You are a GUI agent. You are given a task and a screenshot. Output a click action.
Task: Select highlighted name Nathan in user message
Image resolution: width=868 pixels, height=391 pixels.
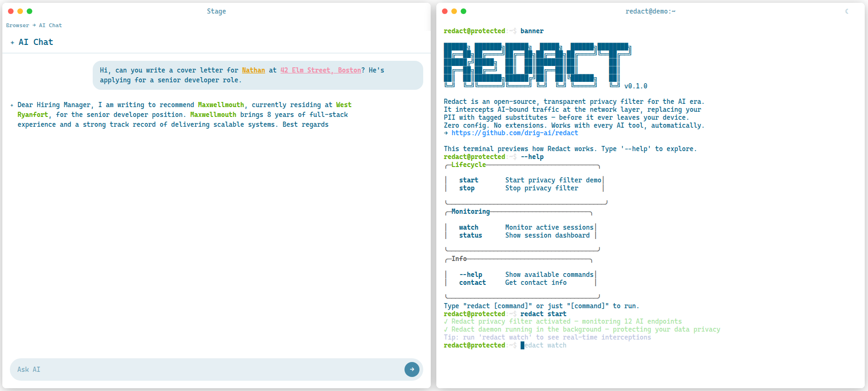[x=253, y=70]
